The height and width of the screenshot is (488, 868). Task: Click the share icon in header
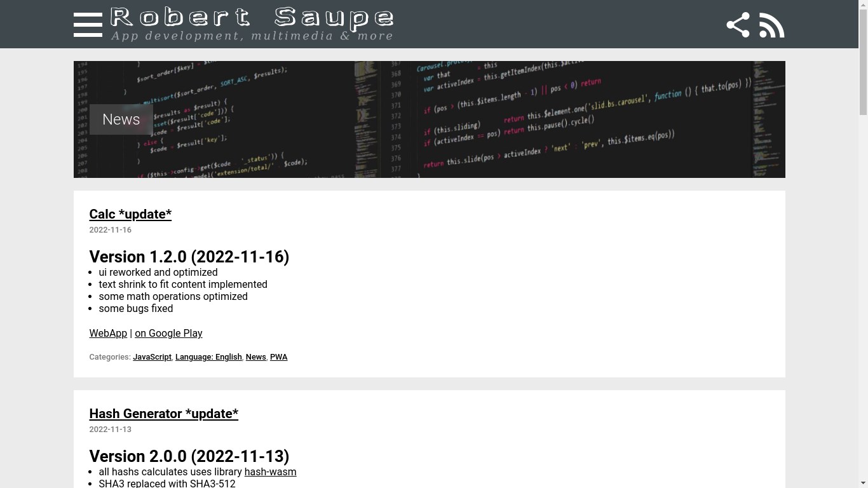pyautogui.click(x=738, y=25)
